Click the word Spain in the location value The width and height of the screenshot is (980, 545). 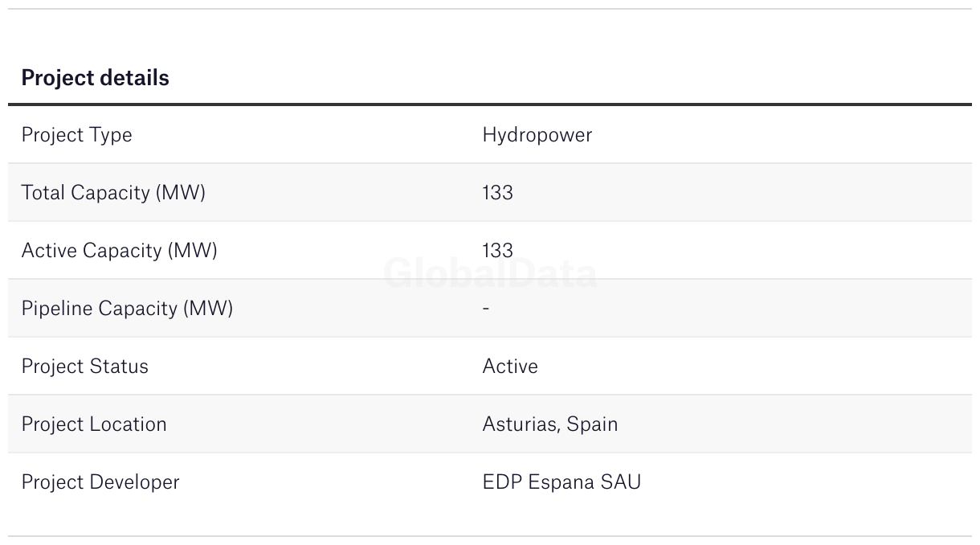click(x=593, y=424)
